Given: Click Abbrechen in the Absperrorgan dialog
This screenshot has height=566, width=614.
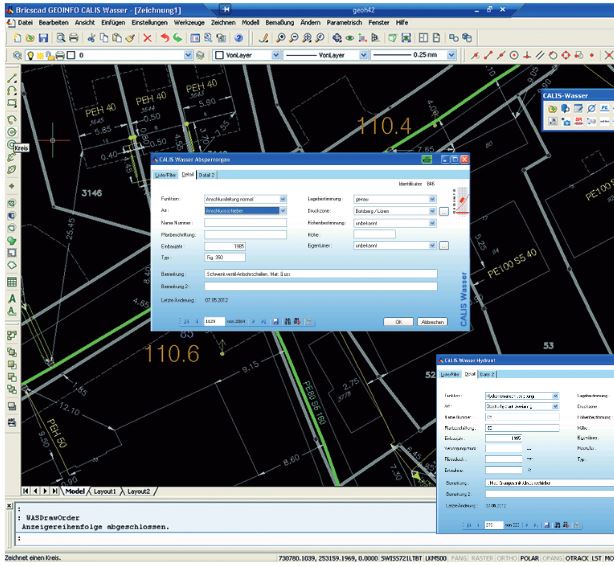Looking at the screenshot, I should 432,322.
